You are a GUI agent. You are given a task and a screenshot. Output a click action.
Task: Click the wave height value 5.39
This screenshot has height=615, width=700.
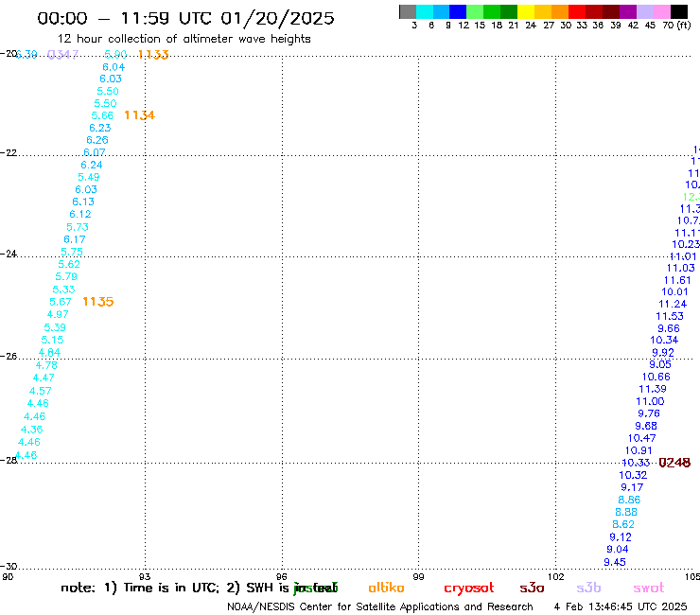click(x=55, y=327)
